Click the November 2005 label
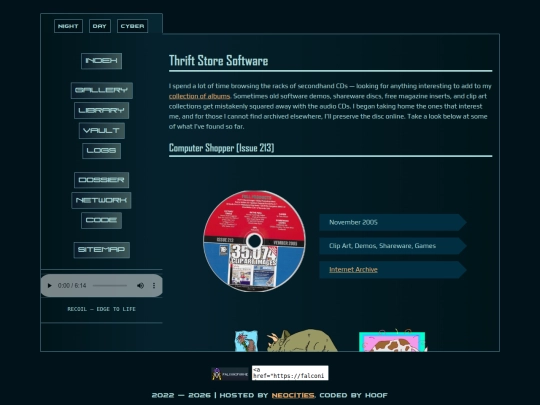540x405 pixels. [x=393, y=222]
